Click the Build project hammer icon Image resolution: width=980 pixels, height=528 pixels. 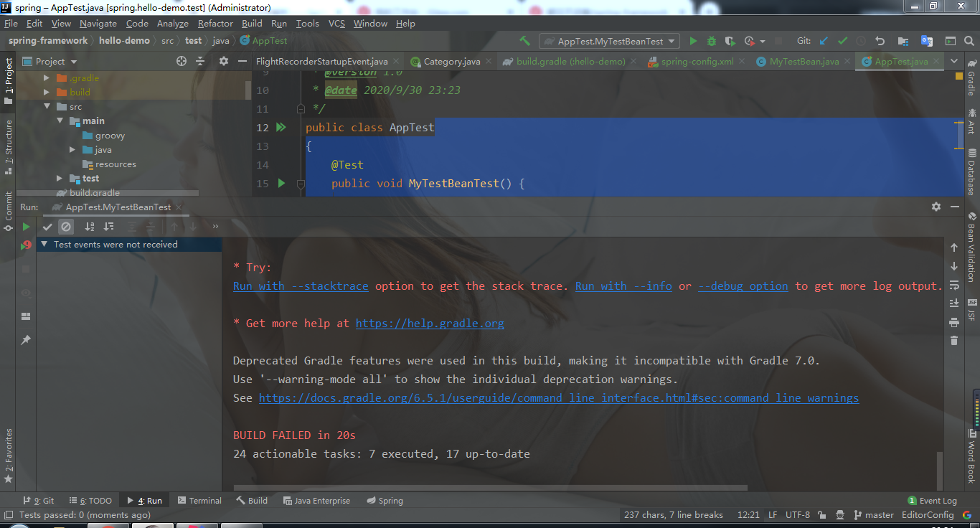click(x=525, y=41)
